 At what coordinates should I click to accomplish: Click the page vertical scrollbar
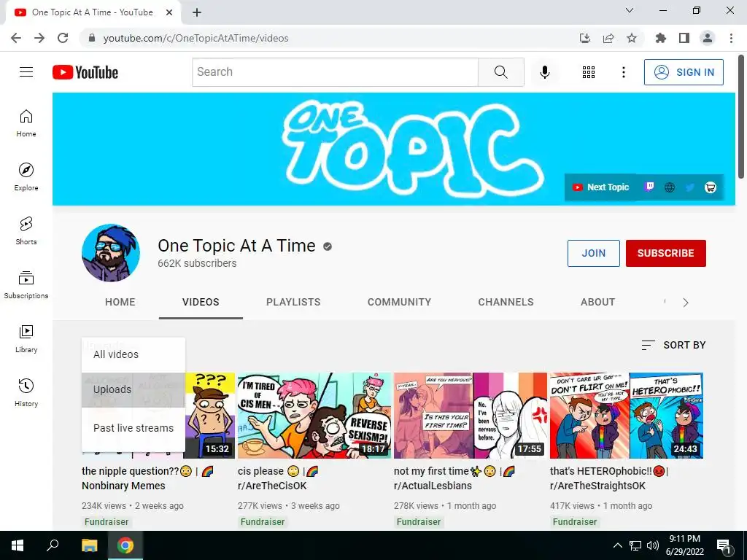pyautogui.click(x=741, y=117)
